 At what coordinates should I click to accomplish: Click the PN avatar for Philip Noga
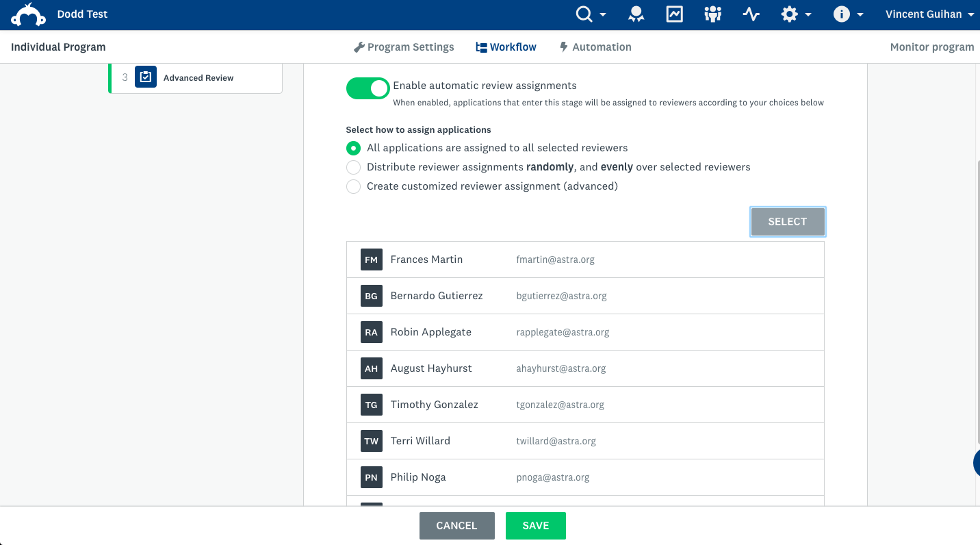pyautogui.click(x=371, y=477)
